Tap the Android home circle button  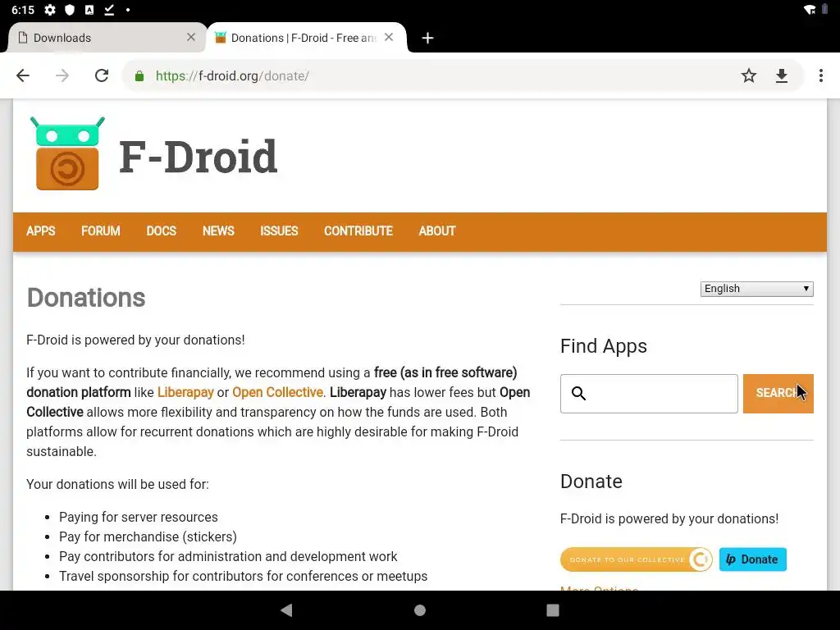tap(420, 610)
